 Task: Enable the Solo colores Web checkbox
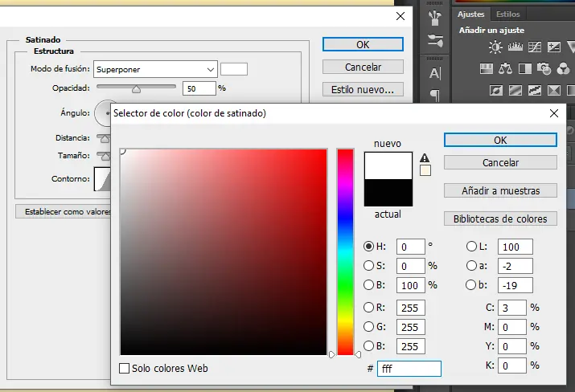tap(125, 368)
